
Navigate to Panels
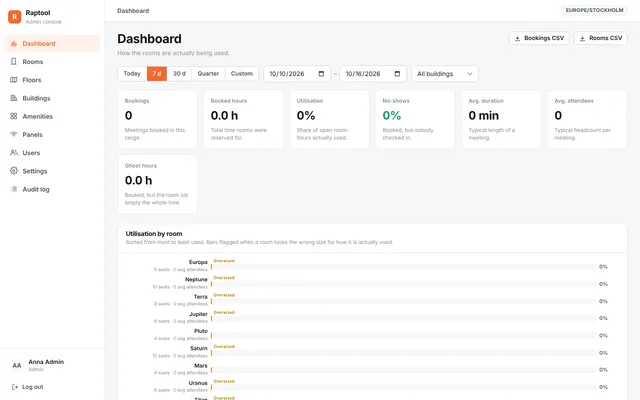click(52, 134)
